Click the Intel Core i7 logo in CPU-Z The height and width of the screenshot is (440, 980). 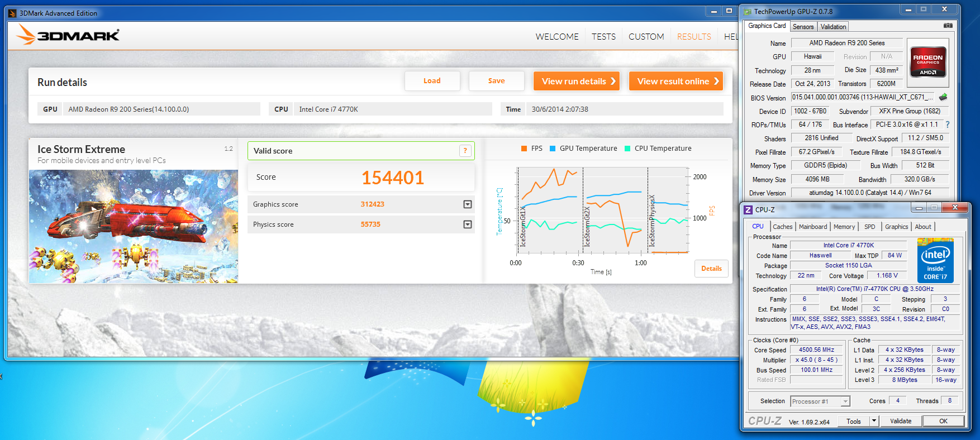pos(935,261)
